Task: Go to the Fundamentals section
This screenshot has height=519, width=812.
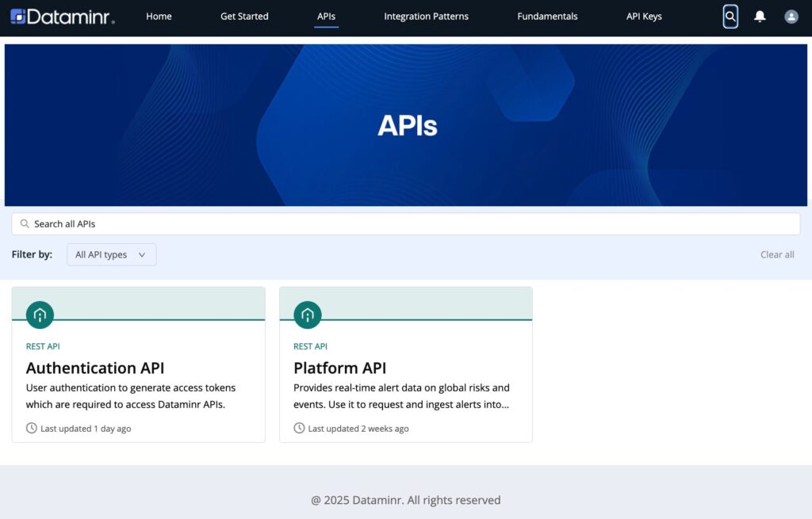Action: coord(547,16)
